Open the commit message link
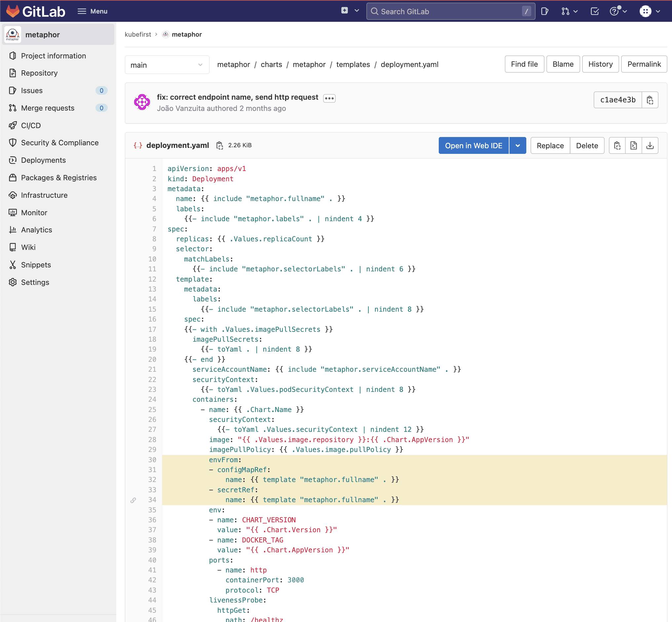 pyautogui.click(x=237, y=97)
